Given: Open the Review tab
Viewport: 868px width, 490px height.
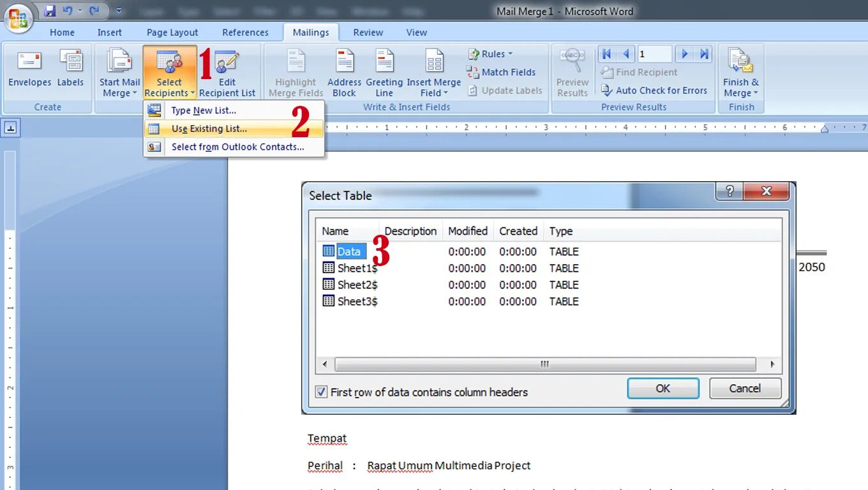Looking at the screenshot, I should coord(368,33).
